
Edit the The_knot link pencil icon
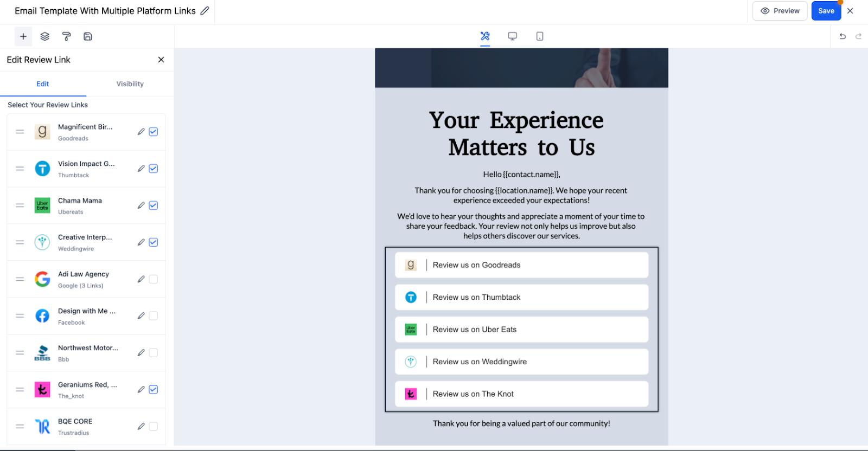(x=141, y=390)
